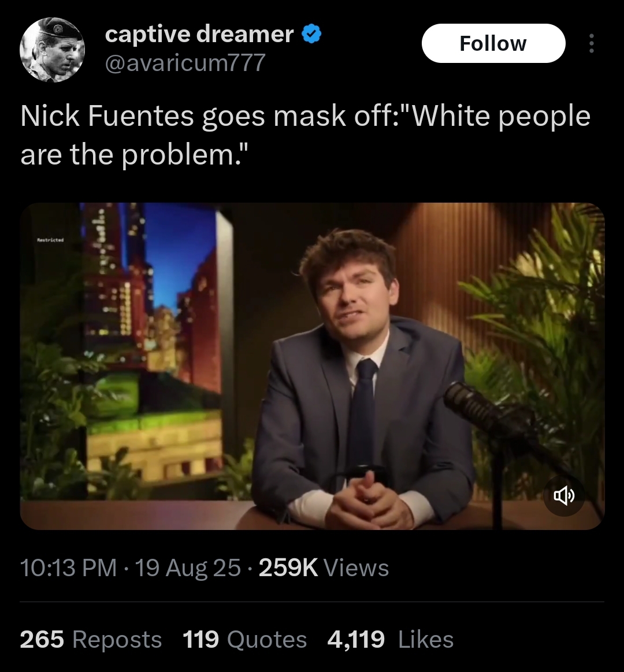Click the Quotes label text
Screen dimensions: 624x672
[x=267, y=640]
